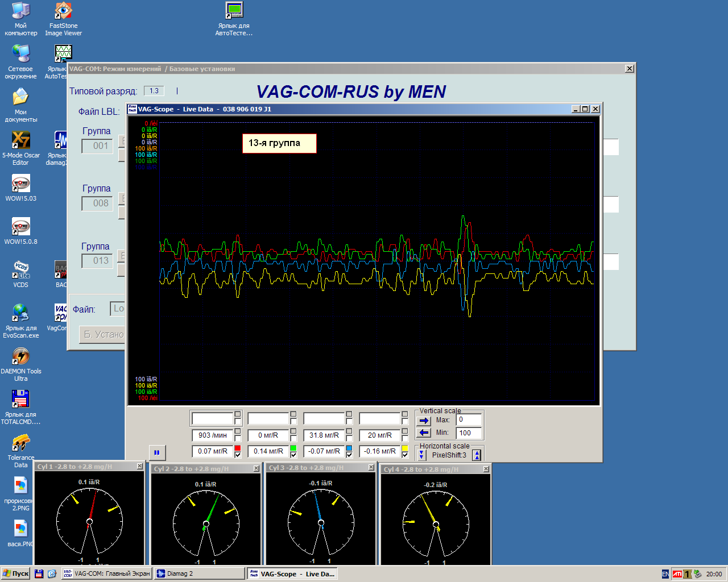Close the Cyl 1 gauge window
Screen dimensions: 728x582
140,466
